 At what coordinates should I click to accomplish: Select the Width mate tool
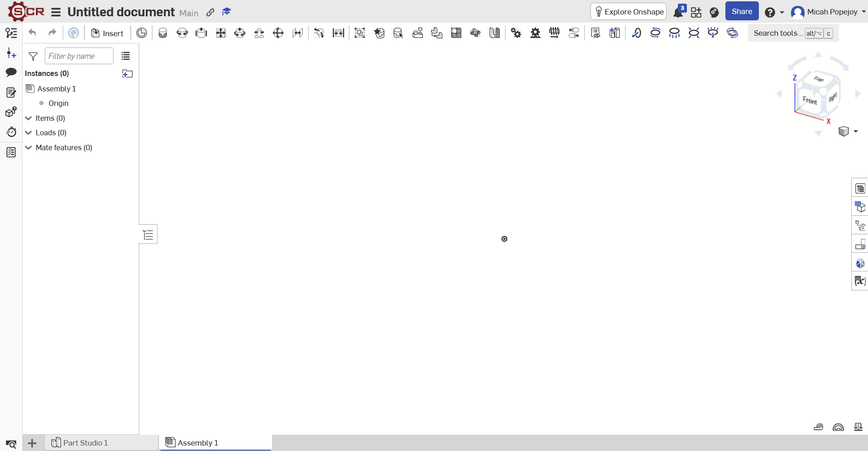338,33
